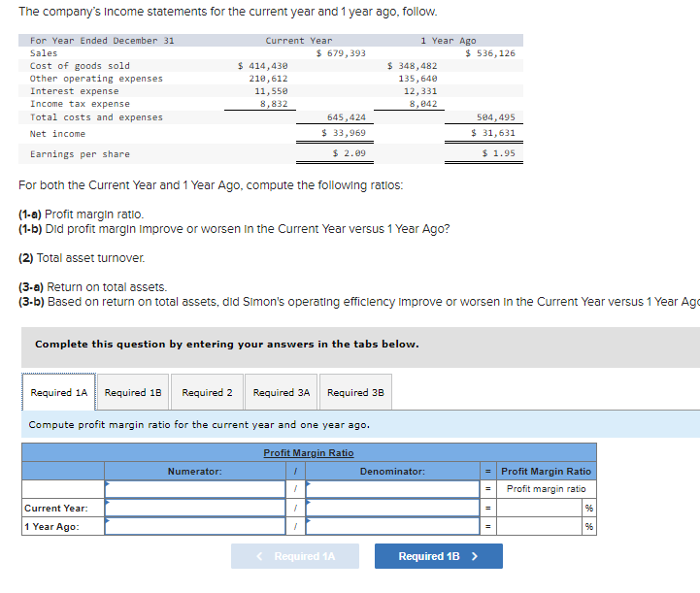The image size is (700, 593).
Task: Select the 1 Year Ago denominator field
Action: click(x=392, y=526)
